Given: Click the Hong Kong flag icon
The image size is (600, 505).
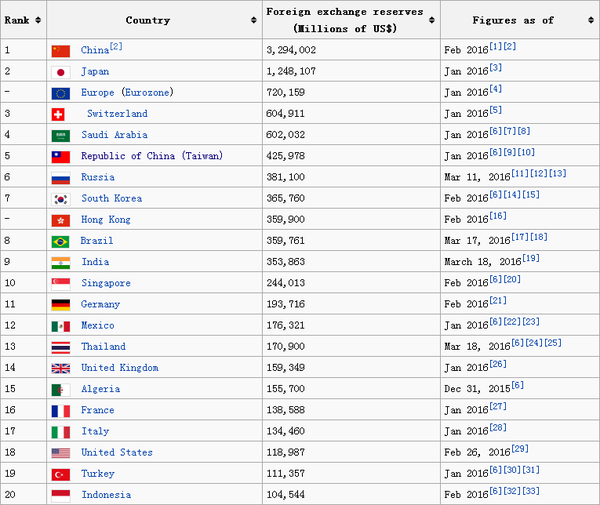Looking at the screenshot, I should tap(61, 220).
